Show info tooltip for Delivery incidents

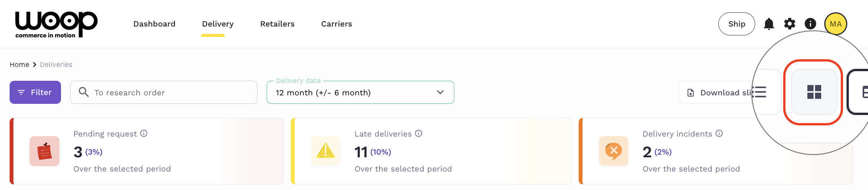coord(719,133)
